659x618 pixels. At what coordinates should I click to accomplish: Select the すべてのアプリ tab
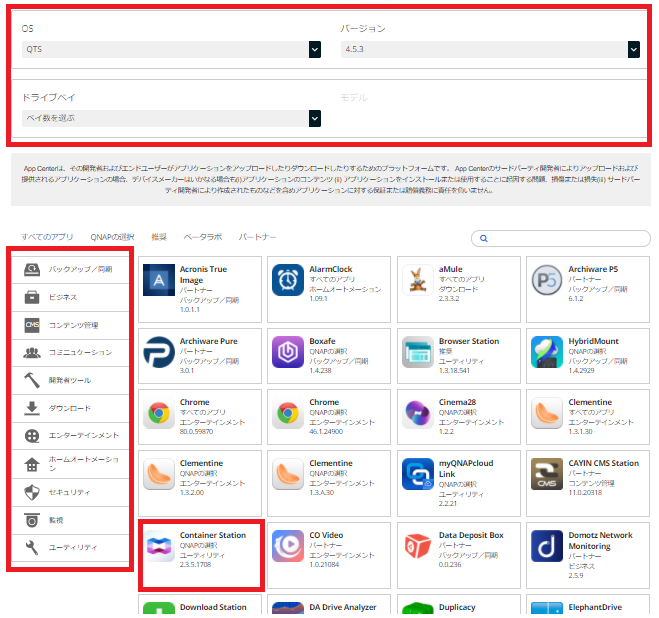tap(47, 237)
